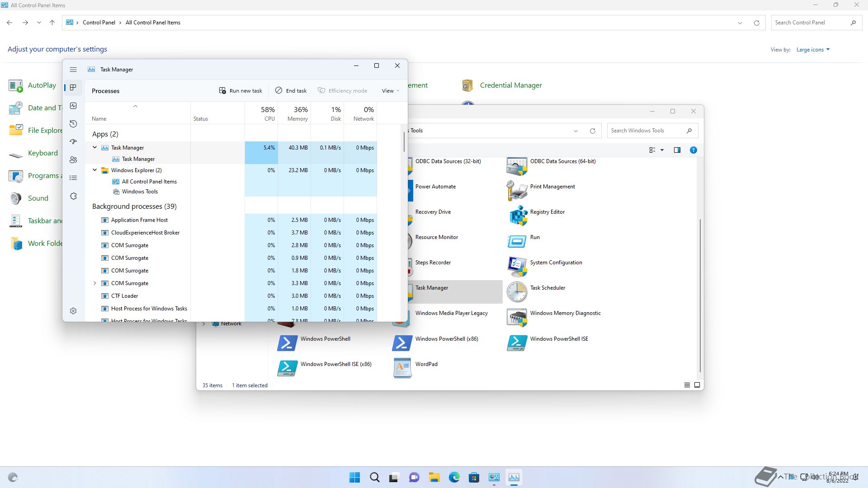Click Windows Tools vertical scrollbar
This screenshot has height=488, width=868.
click(x=700, y=296)
